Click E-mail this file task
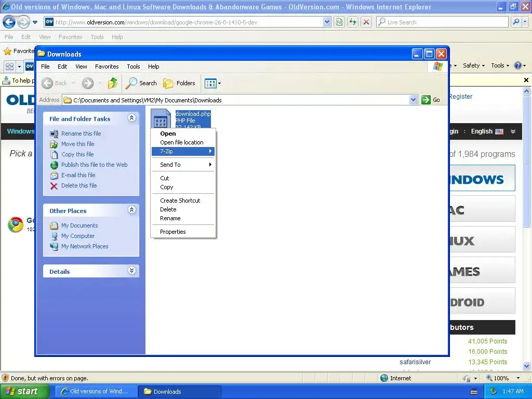 tap(73, 175)
